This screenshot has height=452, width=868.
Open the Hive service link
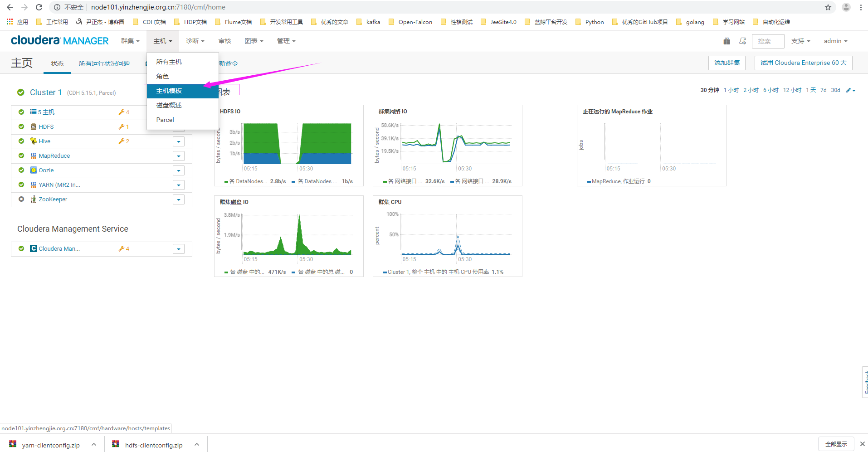pos(44,141)
